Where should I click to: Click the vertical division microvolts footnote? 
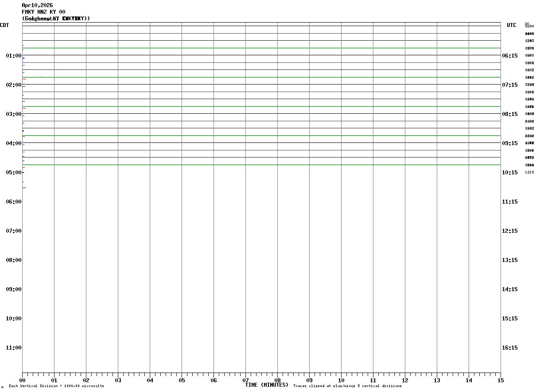[57, 386]
